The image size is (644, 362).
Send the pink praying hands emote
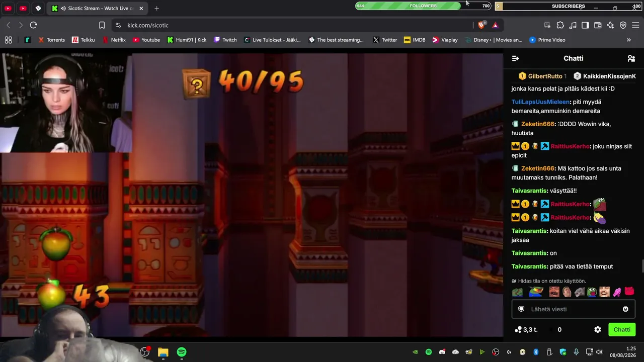617,292
